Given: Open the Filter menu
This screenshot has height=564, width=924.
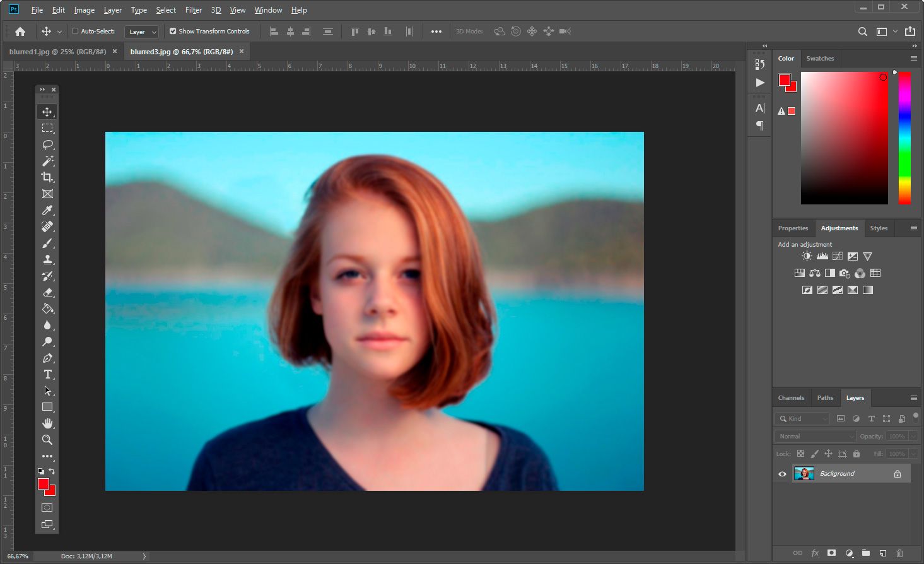Looking at the screenshot, I should pos(193,10).
